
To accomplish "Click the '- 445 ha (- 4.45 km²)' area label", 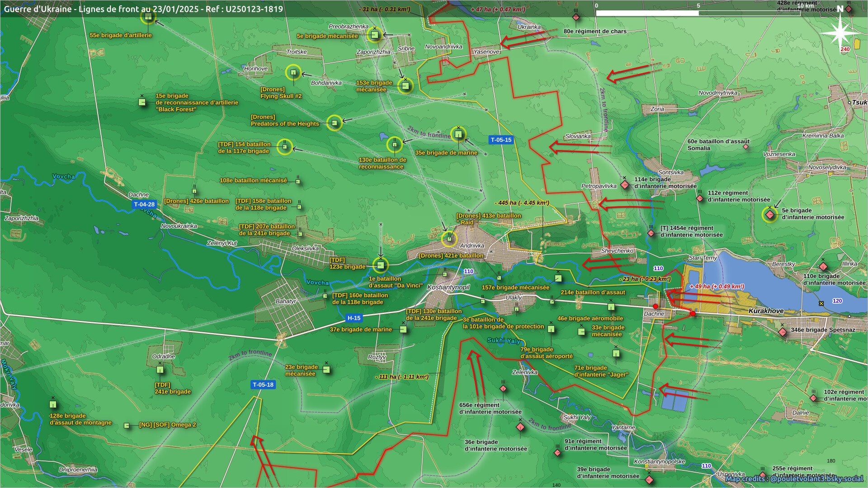I will pyautogui.click(x=522, y=203).
